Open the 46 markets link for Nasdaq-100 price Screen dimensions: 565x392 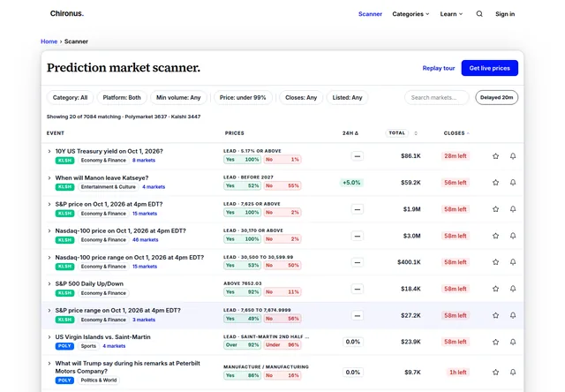tap(145, 240)
